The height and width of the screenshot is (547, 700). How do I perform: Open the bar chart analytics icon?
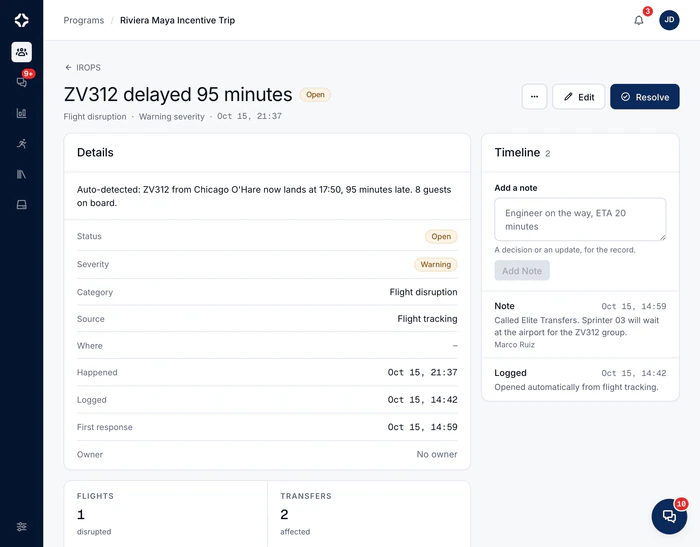click(21, 113)
